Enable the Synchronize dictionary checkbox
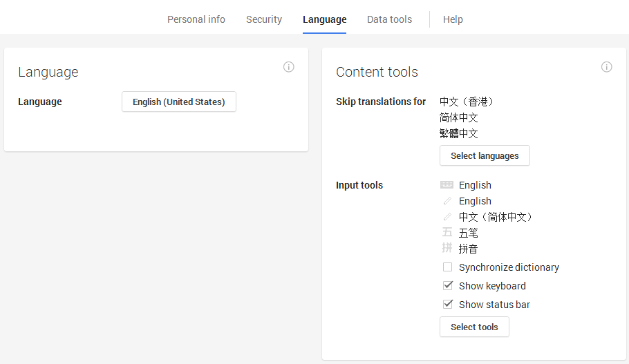The height and width of the screenshot is (364, 629). pos(447,267)
